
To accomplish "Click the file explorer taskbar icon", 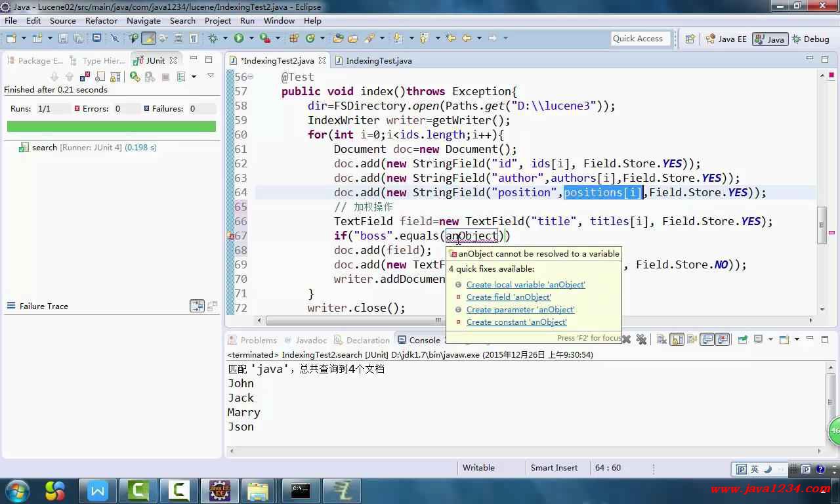I will (x=259, y=490).
